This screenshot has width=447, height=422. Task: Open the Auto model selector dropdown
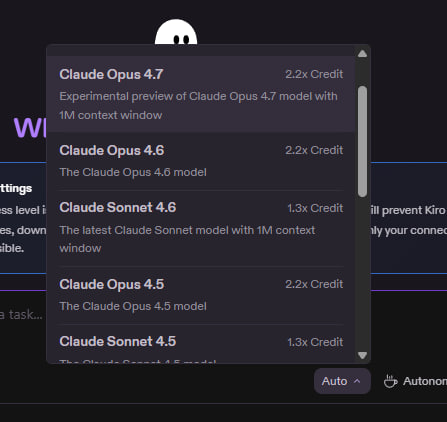(x=342, y=381)
